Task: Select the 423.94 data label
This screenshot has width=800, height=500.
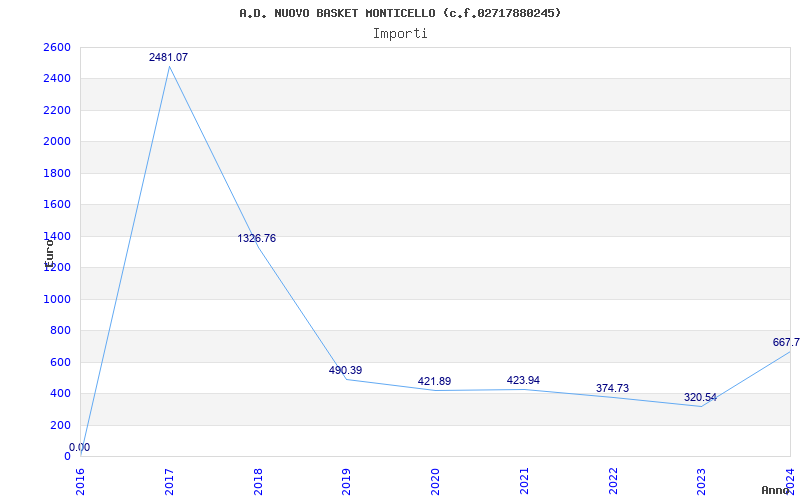Action: [523, 380]
